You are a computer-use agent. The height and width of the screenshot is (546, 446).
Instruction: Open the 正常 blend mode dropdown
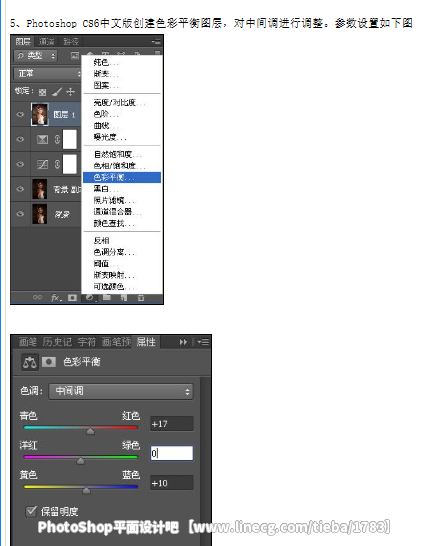tap(48, 73)
